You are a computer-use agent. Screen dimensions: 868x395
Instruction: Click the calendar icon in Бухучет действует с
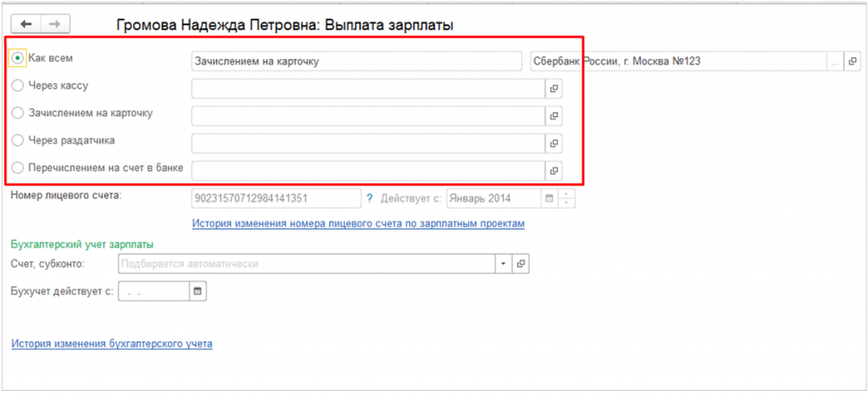pyautogui.click(x=198, y=292)
